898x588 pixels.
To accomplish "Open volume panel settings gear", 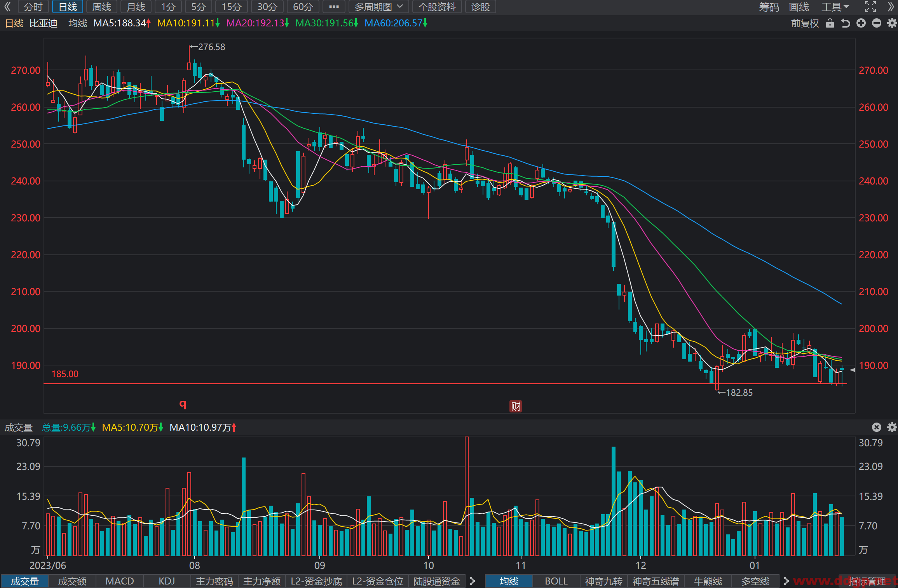I will [892, 427].
